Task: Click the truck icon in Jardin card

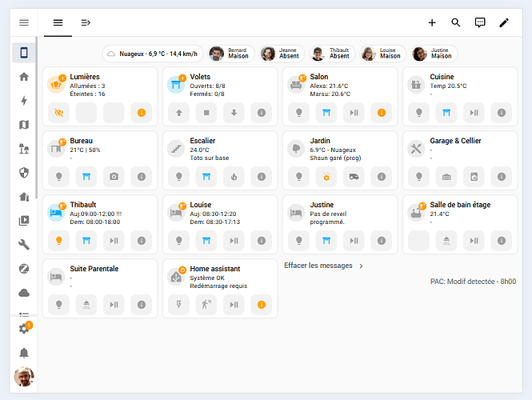Action: tap(354, 175)
